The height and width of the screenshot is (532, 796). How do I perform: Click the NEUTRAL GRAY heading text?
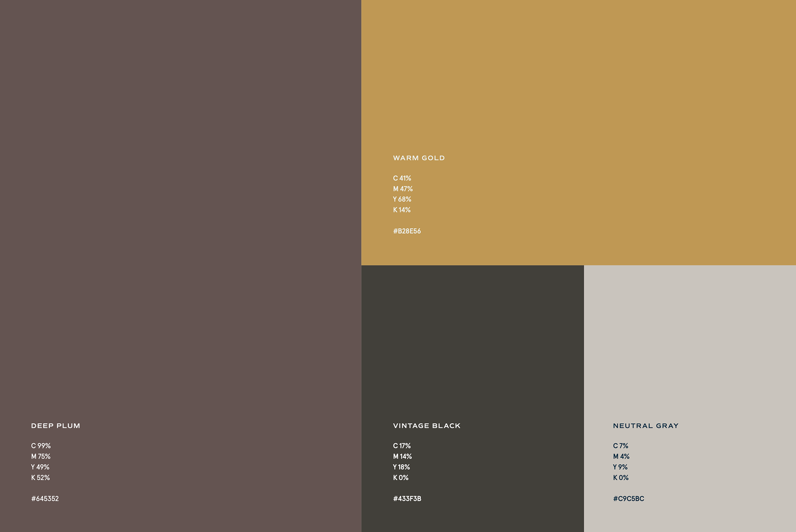(646, 426)
